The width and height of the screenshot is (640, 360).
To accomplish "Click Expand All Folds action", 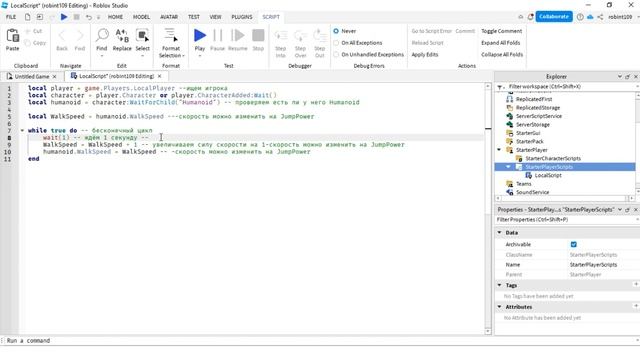I will click(500, 42).
